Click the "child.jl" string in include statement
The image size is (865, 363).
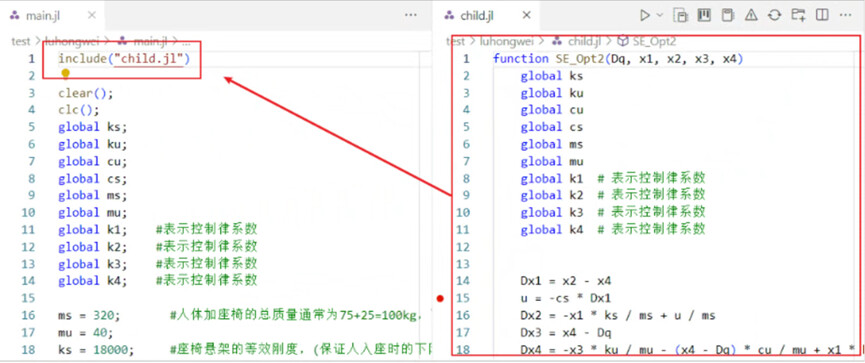pos(148,58)
